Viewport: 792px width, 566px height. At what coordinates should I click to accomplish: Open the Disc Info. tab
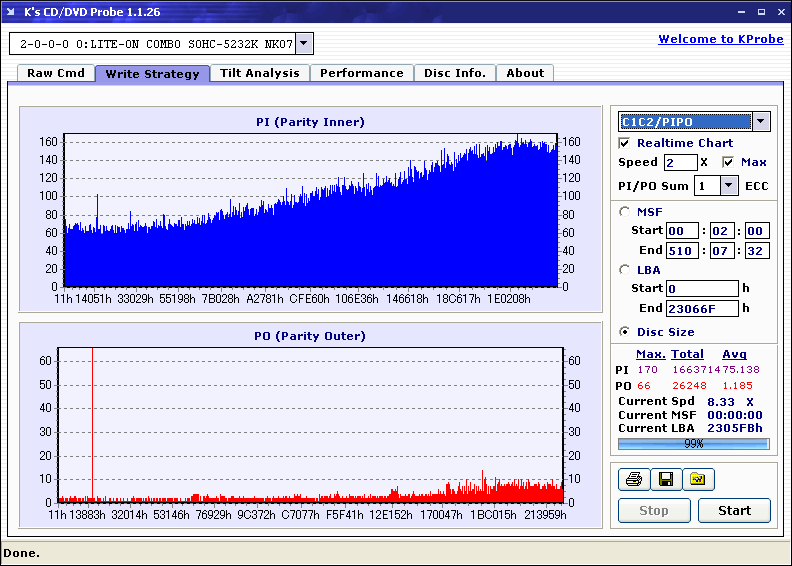455,73
